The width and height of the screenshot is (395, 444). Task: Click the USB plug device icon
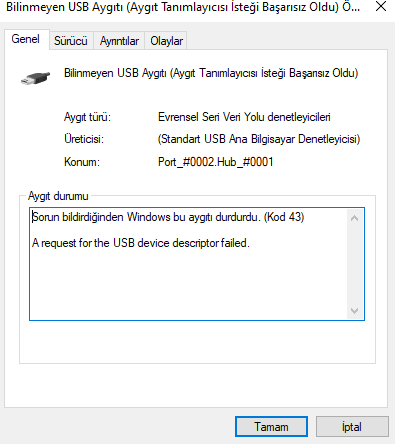click(35, 78)
